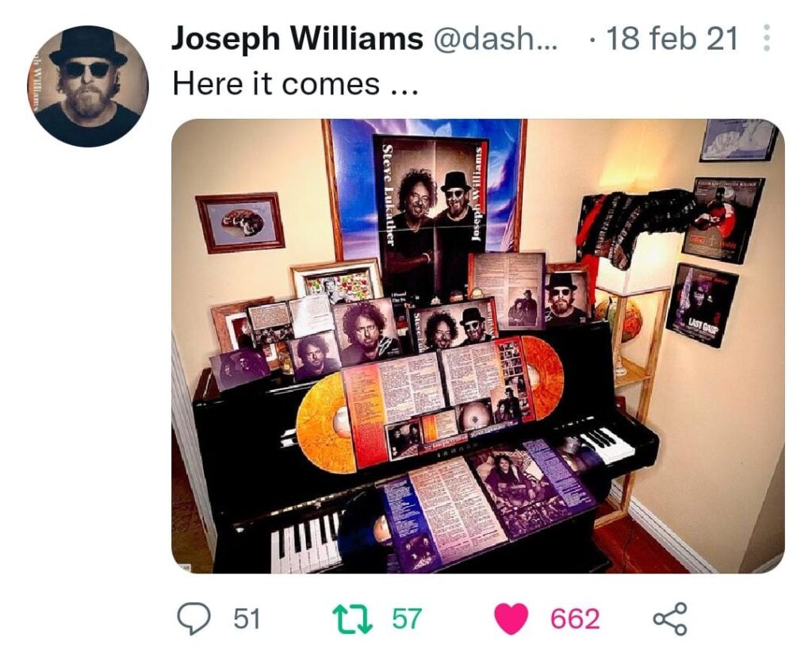Click the lower piano keys in photo
The height and width of the screenshot is (664, 812).
[x=305, y=541]
